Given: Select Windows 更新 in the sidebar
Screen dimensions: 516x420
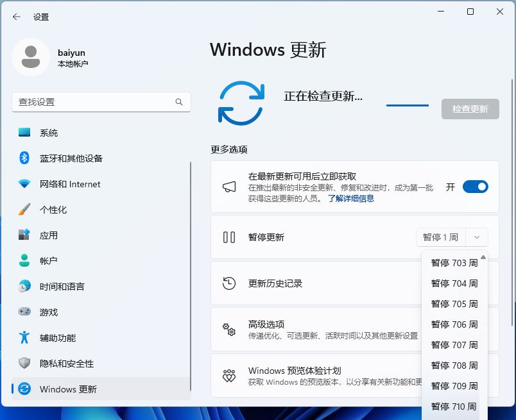Looking at the screenshot, I should (101, 389).
